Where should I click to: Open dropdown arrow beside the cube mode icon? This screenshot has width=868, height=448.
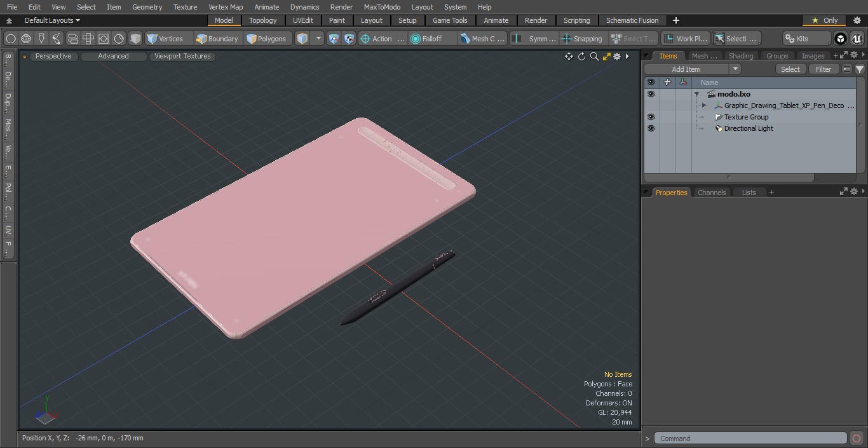pos(319,39)
